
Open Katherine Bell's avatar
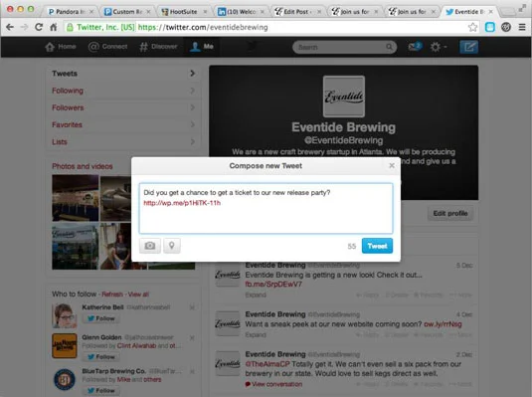pyautogui.click(x=64, y=315)
